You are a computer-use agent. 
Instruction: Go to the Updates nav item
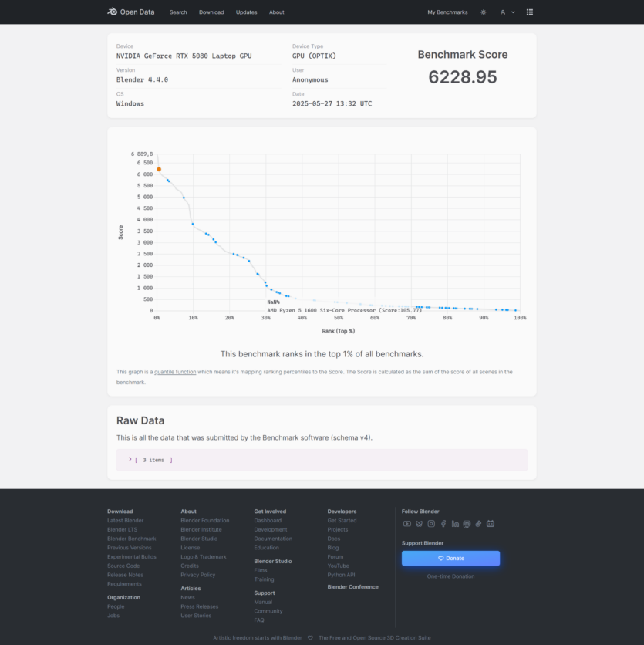click(x=246, y=12)
